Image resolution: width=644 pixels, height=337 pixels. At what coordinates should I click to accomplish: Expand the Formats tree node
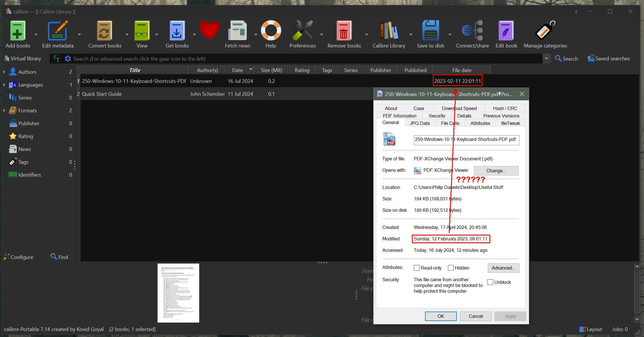(x=4, y=111)
